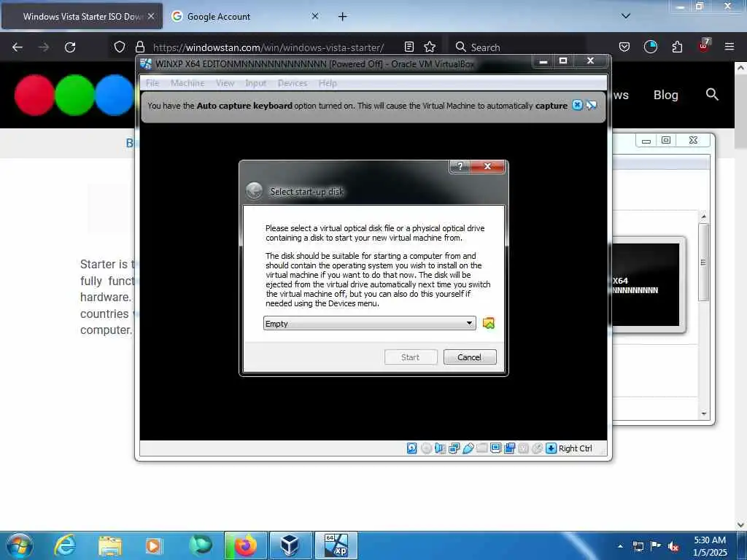Viewport: 747px width, 560px height.
Task: Click the WinXP x64 VM taskbar button
Action: point(336,545)
